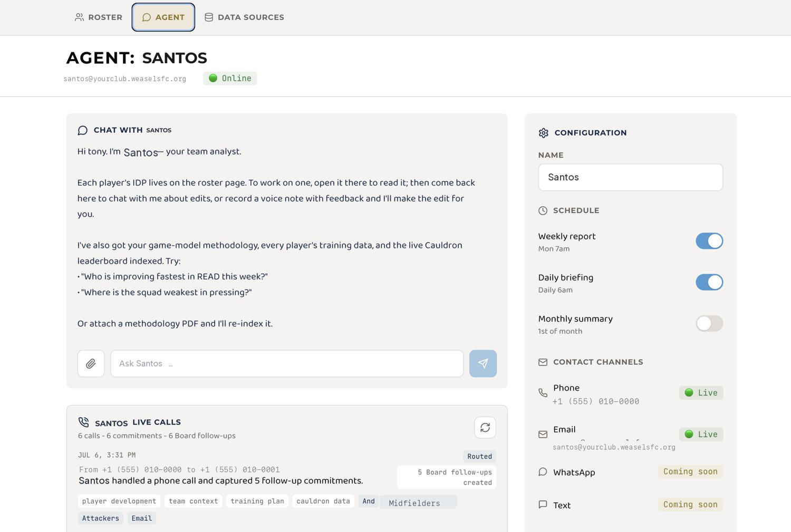Click the And tag
The image size is (791, 532).
click(369, 501)
